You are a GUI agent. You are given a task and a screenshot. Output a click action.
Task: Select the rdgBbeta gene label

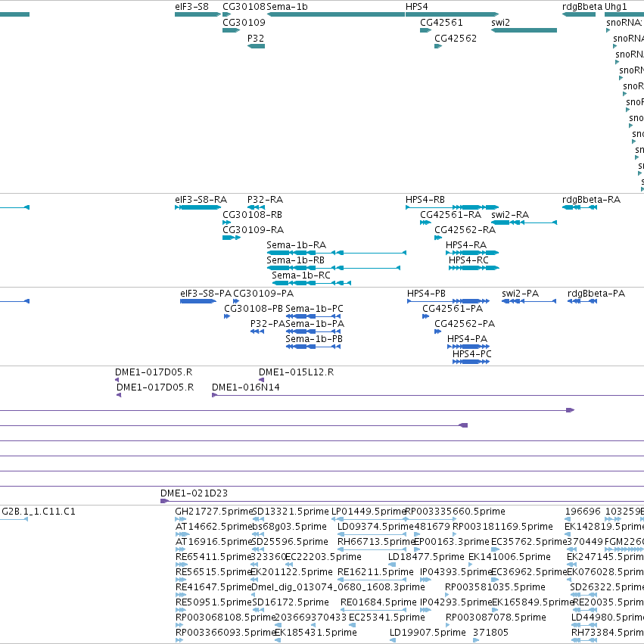pos(582,7)
